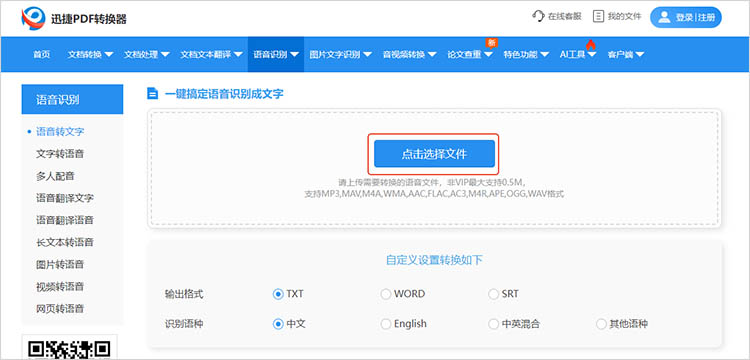
Task: Open AI工具 menu label
Action: pyautogui.click(x=573, y=55)
